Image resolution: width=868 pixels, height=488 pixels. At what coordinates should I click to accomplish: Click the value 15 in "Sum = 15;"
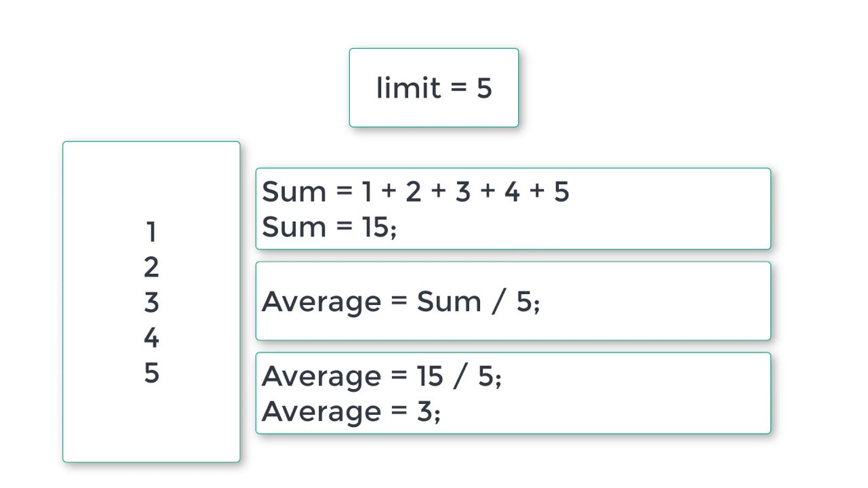(374, 227)
